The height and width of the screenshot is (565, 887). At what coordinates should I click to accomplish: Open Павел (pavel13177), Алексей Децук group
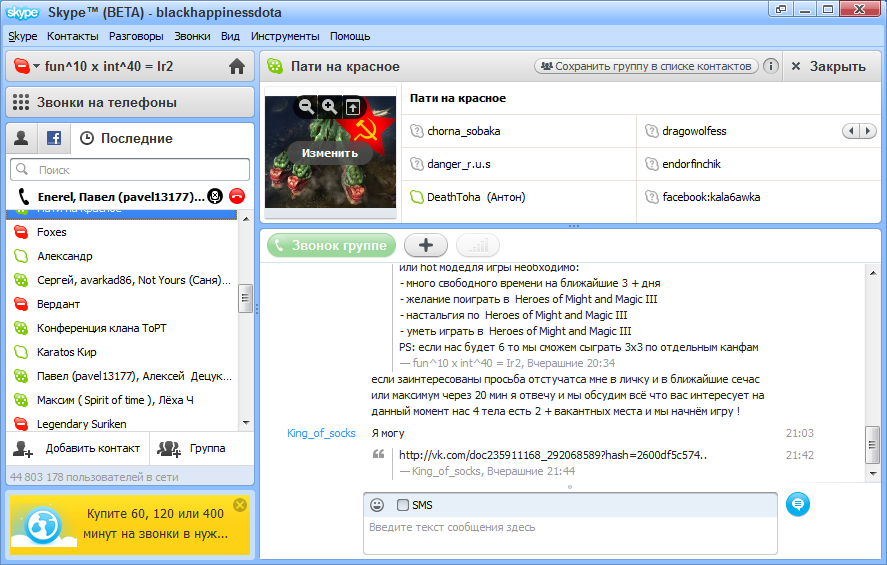tap(122, 376)
